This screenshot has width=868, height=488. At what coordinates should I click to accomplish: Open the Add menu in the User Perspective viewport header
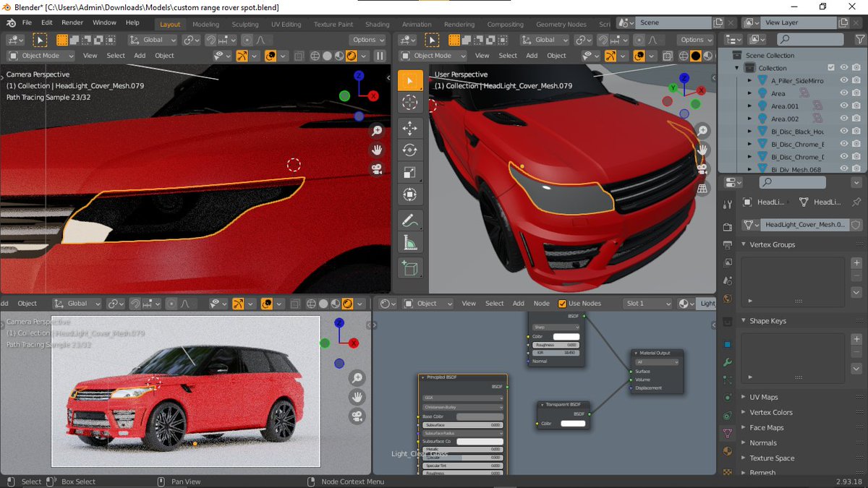(532, 56)
